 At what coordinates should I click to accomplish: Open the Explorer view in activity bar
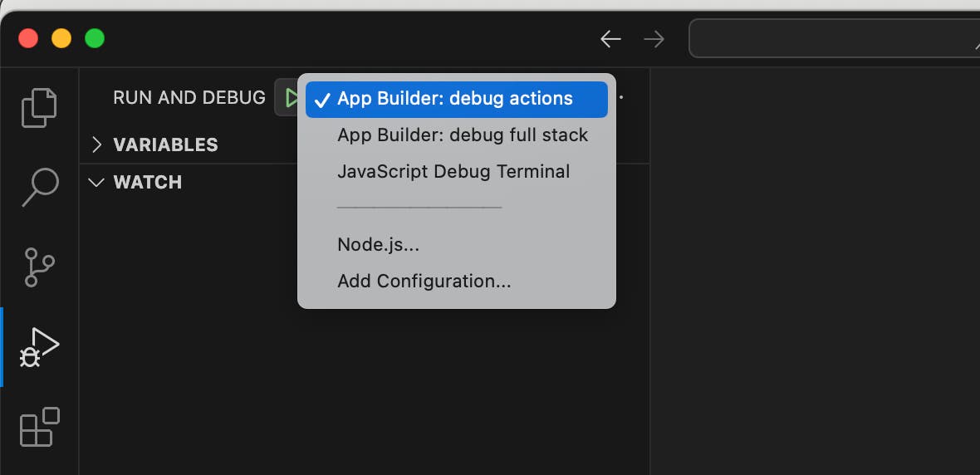(x=39, y=108)
